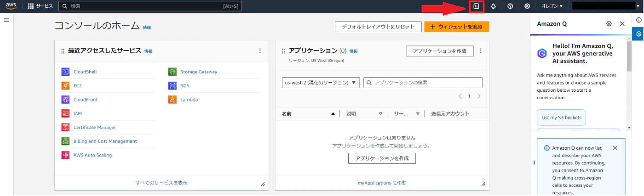Image resolution: width=644 pixels, height=196 pixels.
Task: Click the AWS logo home icon
Action: click(11, 6)
